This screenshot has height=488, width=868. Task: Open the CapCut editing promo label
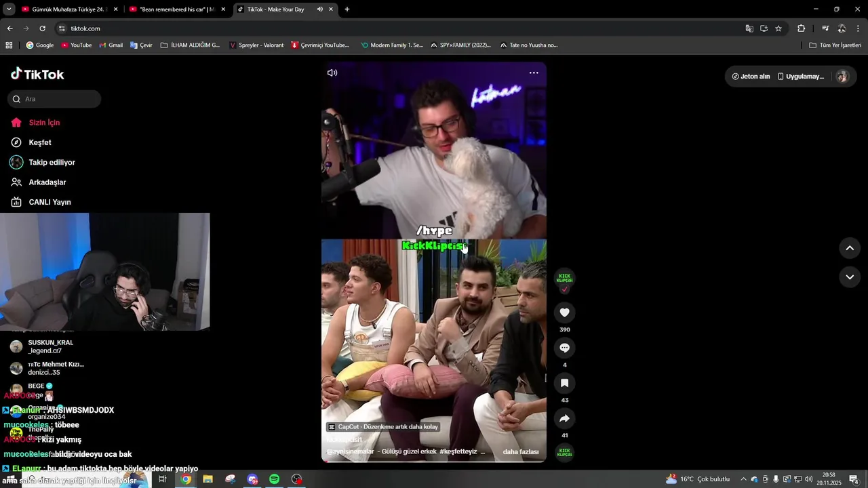(x=384, y=427)
